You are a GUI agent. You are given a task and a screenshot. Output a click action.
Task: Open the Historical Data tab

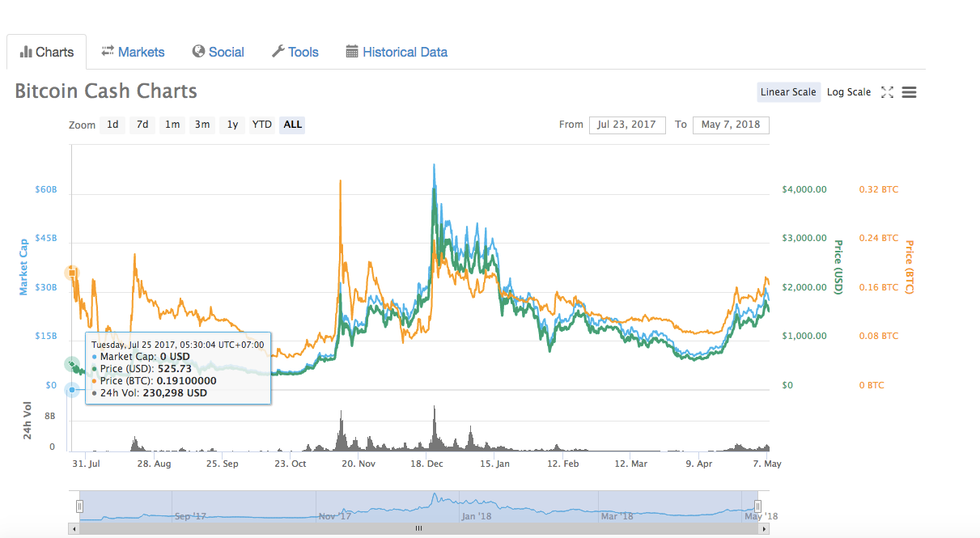397,52
